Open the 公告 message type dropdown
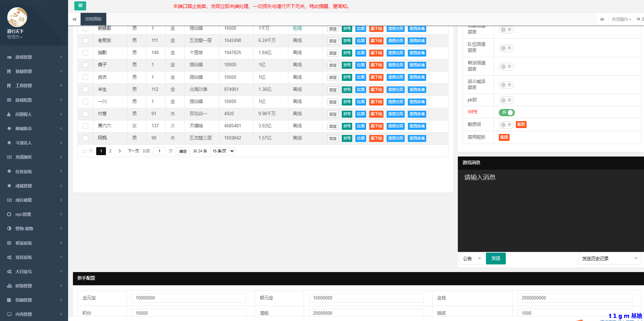The image size is (644, 321). click(x=472, y=259)
